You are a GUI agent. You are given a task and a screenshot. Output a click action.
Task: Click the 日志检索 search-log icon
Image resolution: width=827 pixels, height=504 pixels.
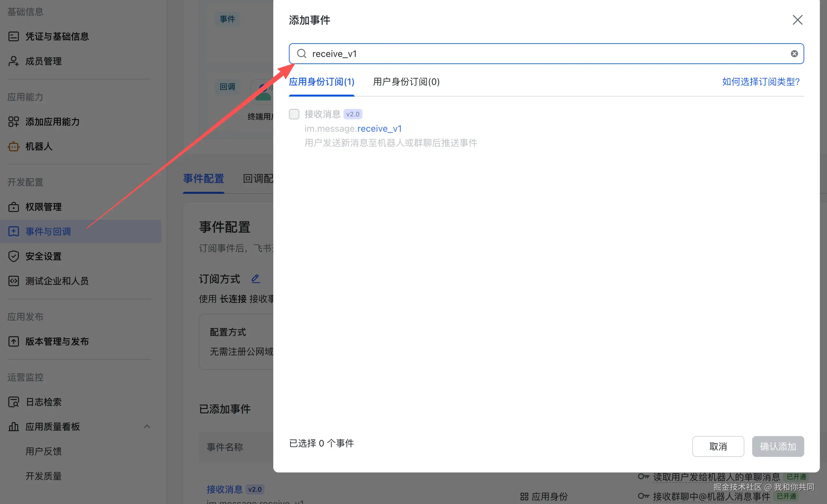pyautogui.click(x=13, y=402)
